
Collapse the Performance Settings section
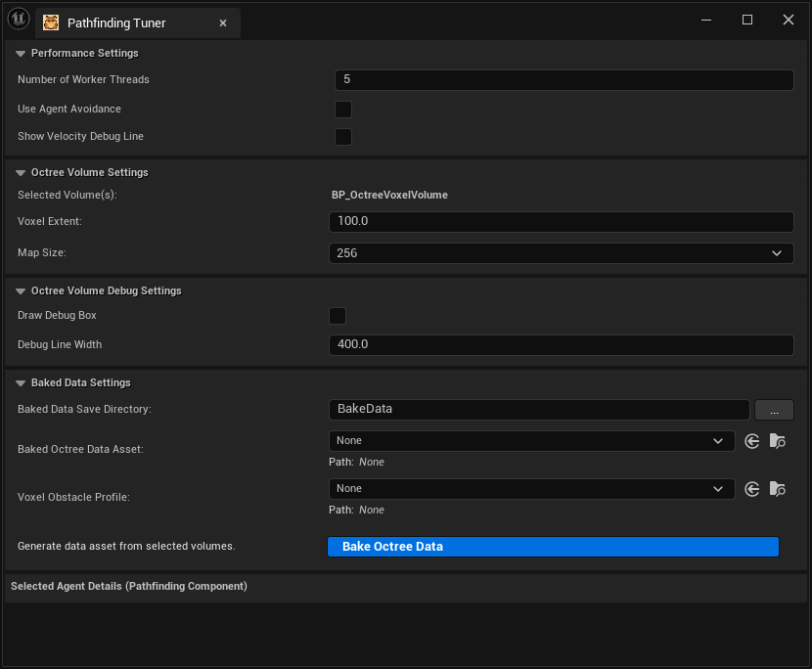(x=21, y=54)
